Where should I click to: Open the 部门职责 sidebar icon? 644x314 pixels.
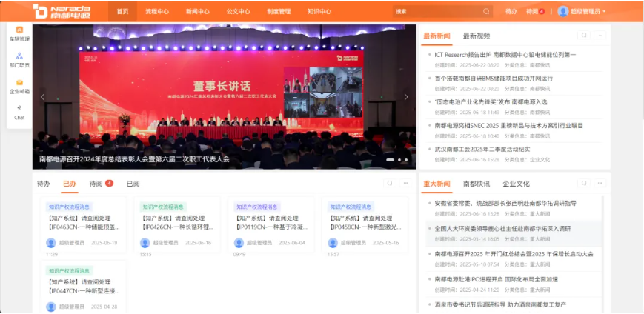[x=19, y=56]
